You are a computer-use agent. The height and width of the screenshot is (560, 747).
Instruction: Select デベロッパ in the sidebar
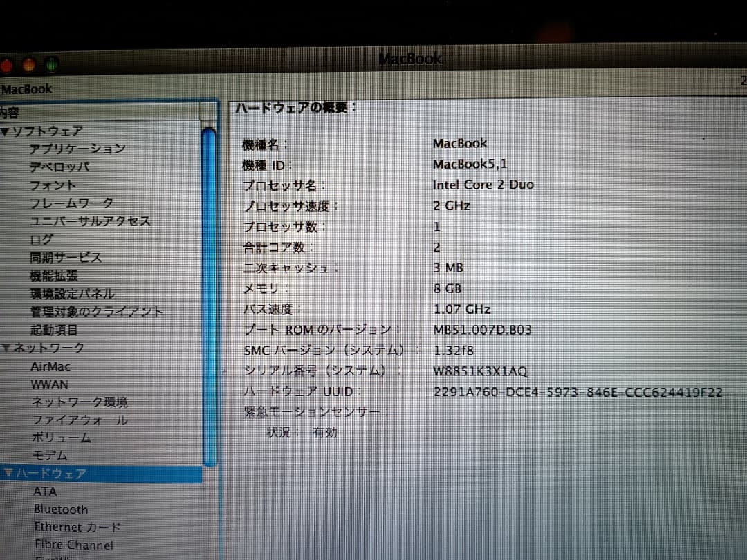(x=59, y=167)
